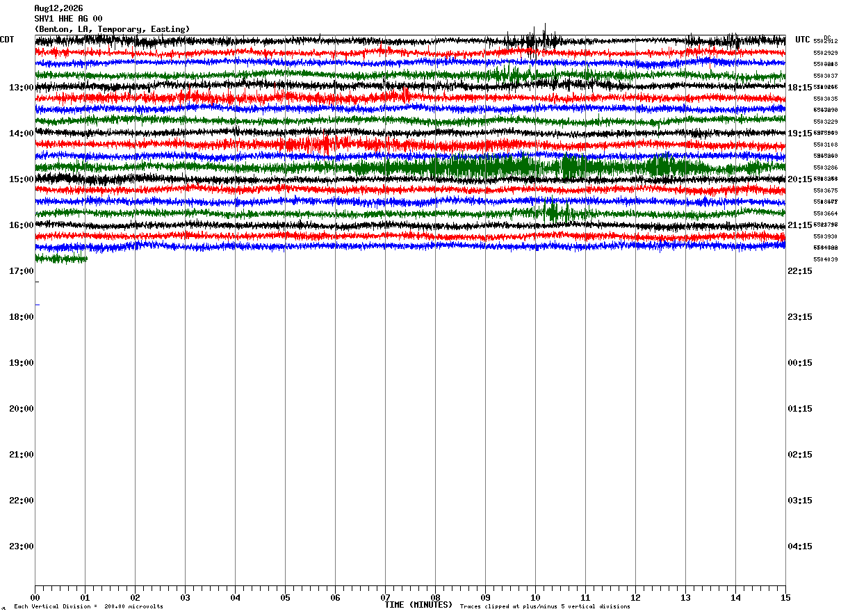Click the 19:00 CDT time label
Viewport: 841px width, 616px height.
(x=22, y=363)
